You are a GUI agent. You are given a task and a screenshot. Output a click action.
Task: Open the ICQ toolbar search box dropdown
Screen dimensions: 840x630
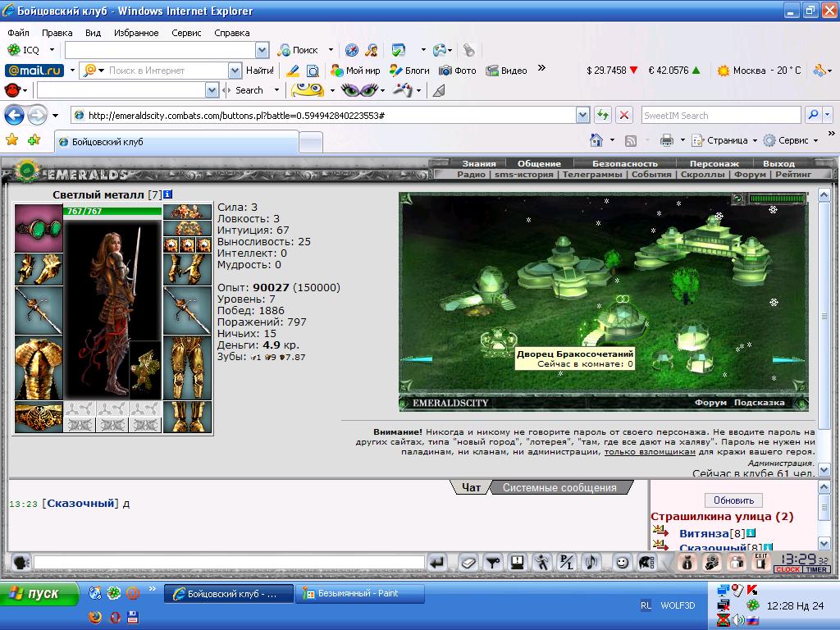pyautogui.click(x=262, y=50)
